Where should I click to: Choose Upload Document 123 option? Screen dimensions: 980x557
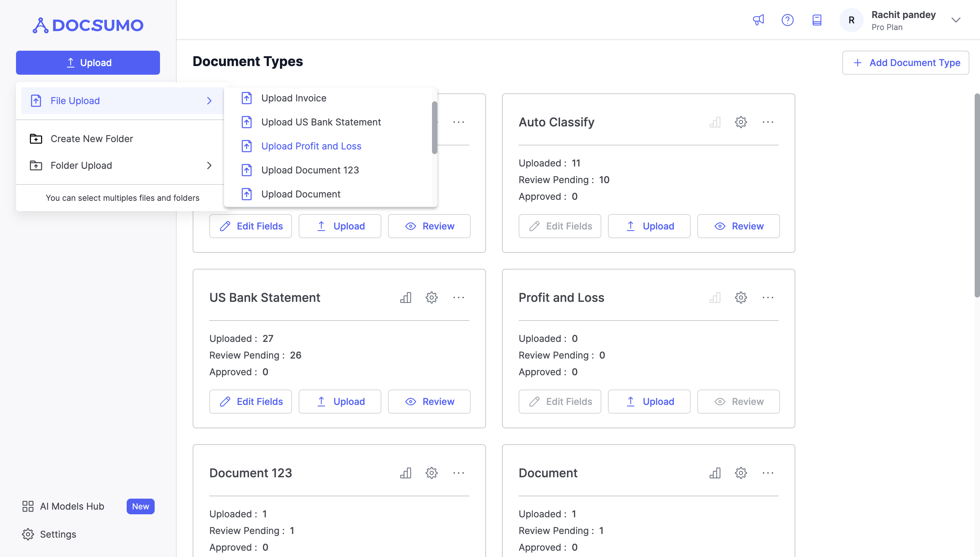[x=329, y=170]
